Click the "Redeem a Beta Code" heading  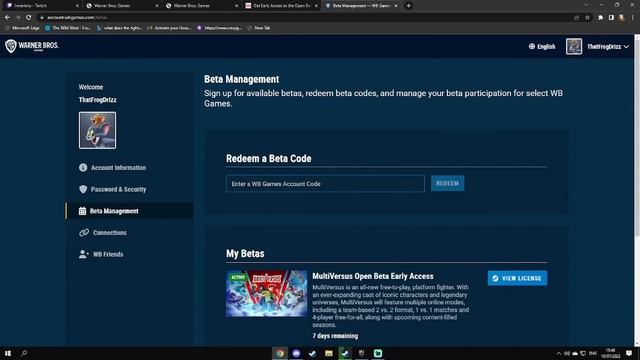click(x=269, y=158)
